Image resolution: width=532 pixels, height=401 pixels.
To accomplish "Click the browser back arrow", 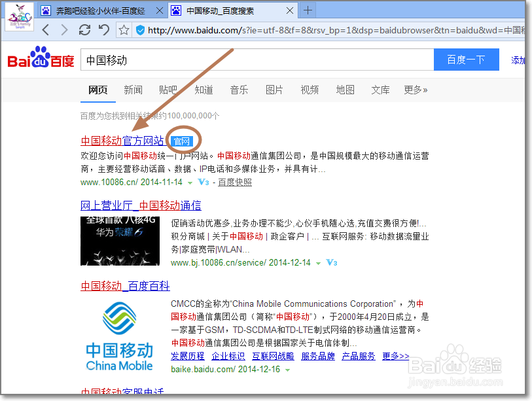I will click(x=46, y=30).
